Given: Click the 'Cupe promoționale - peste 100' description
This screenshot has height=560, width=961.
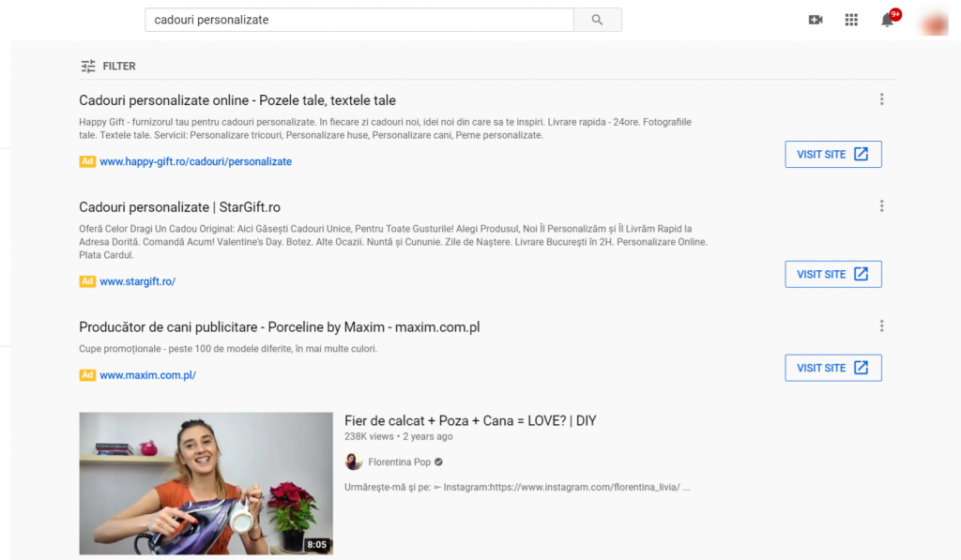Looking at the screenshot, I should (x=228, y=349).
